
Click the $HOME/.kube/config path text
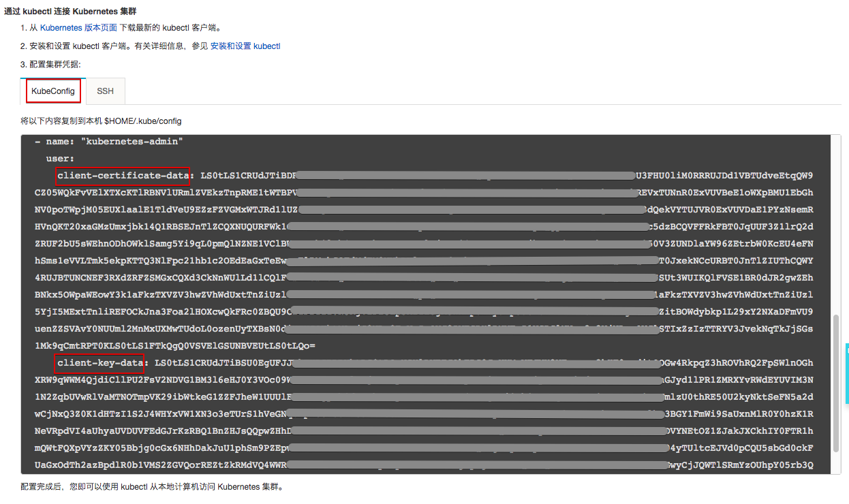[143, 121]
